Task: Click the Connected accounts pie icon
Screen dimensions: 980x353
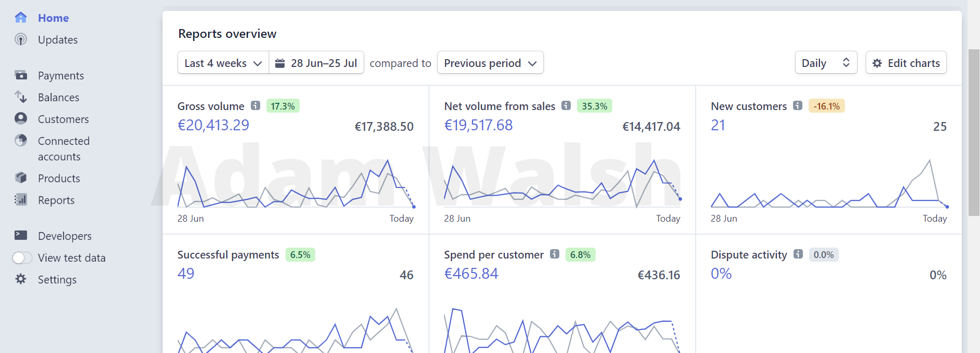Action: click(21, 141)
